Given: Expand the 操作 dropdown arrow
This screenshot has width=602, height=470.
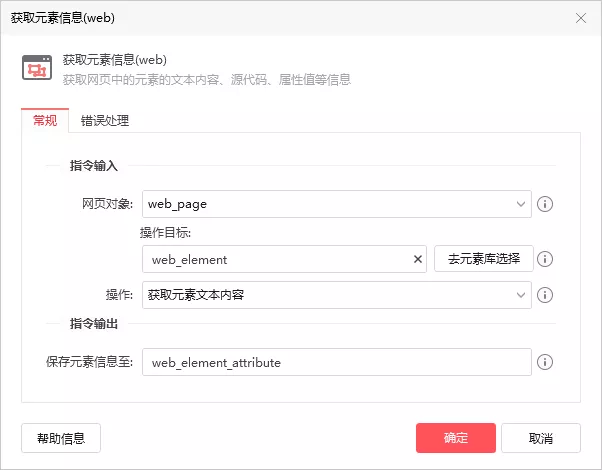Looking at the screenshot, I should pyautogui.click(x=521, y=295).
